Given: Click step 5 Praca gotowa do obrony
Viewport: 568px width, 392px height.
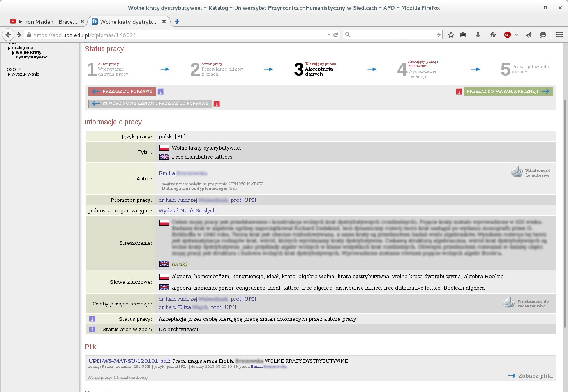Looking at the screenshot, I should click(x=525, y=69).
